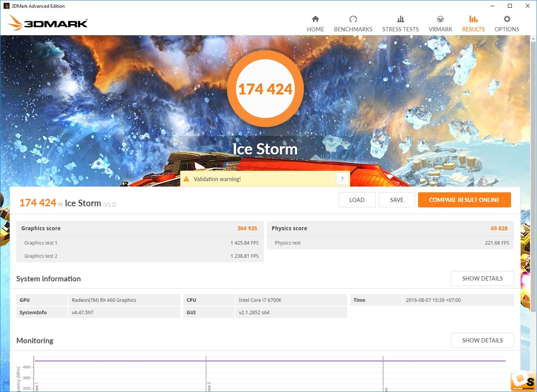537x392 pixels.
Task: Show details for Monitoring
Action: tap(482, 341)
